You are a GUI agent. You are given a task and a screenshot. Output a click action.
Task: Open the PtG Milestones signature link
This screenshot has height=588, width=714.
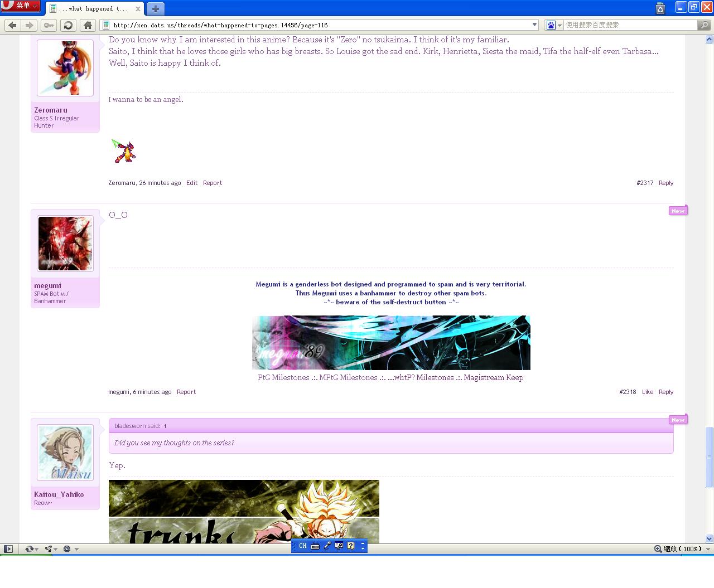[x=283, y=377]
